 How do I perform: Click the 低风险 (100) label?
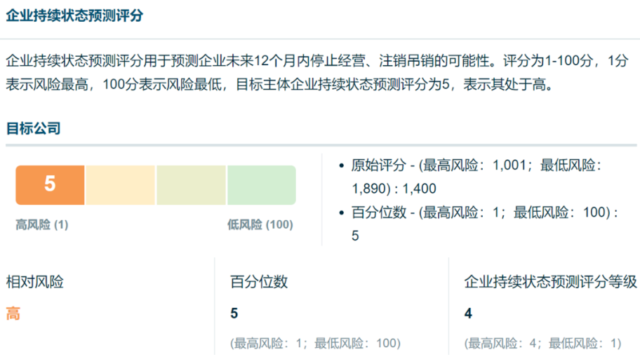click(x=260, y=224)
